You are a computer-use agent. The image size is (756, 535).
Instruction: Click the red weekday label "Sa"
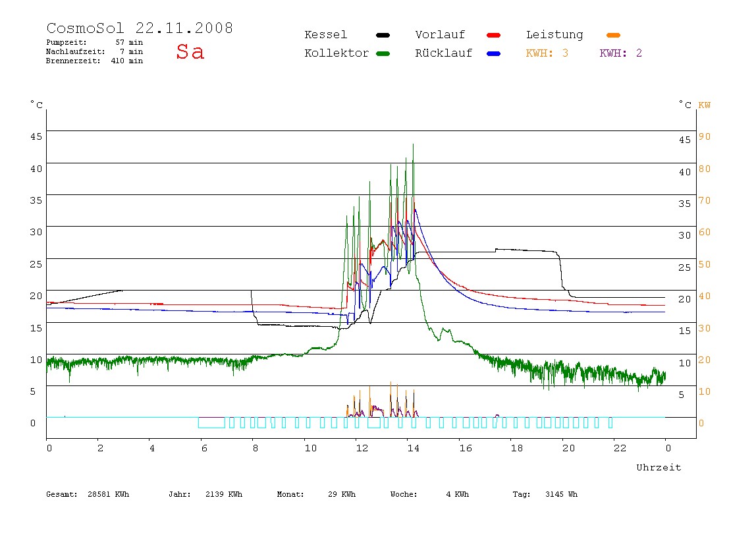(190, 51)
